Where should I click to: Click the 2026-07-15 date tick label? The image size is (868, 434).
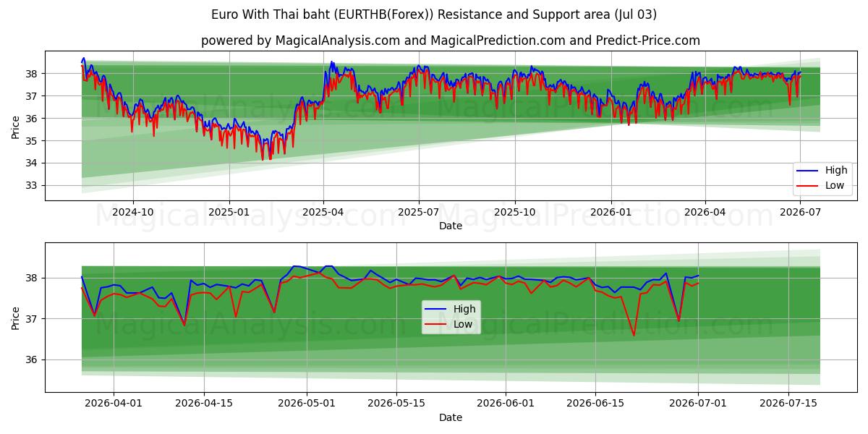pyautogui.click(x=788, y=404)
